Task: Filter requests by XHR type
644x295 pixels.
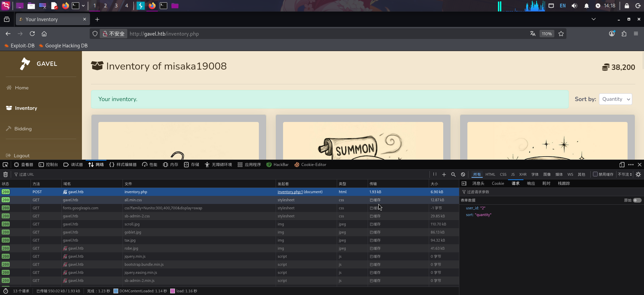Action: point(523,174)
